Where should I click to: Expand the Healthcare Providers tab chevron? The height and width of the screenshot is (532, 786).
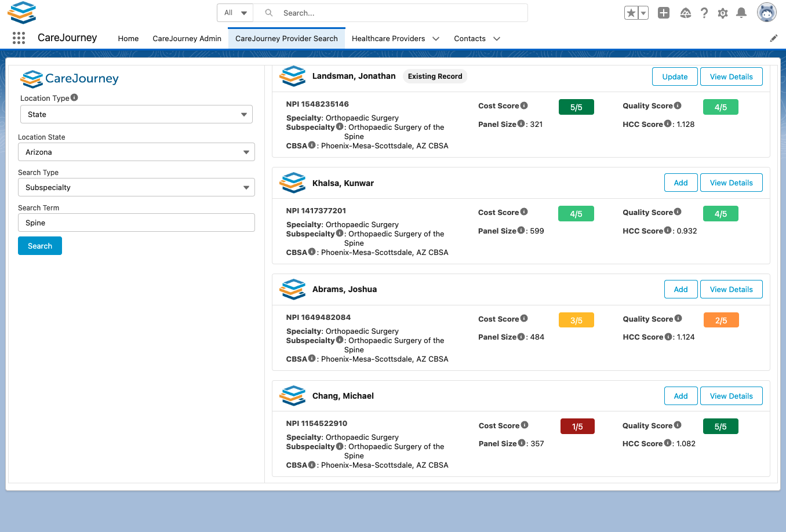pyautogui.click(x=436, y=39)
